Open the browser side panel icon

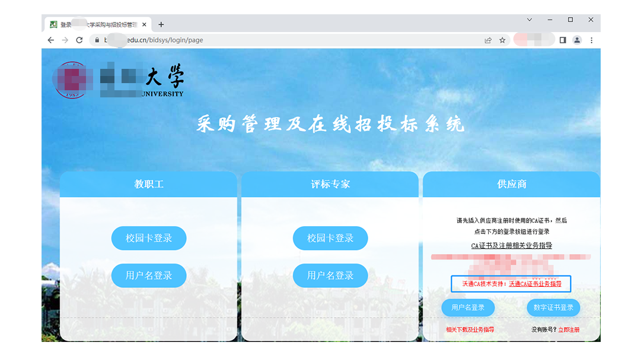[x=563, y=40]
